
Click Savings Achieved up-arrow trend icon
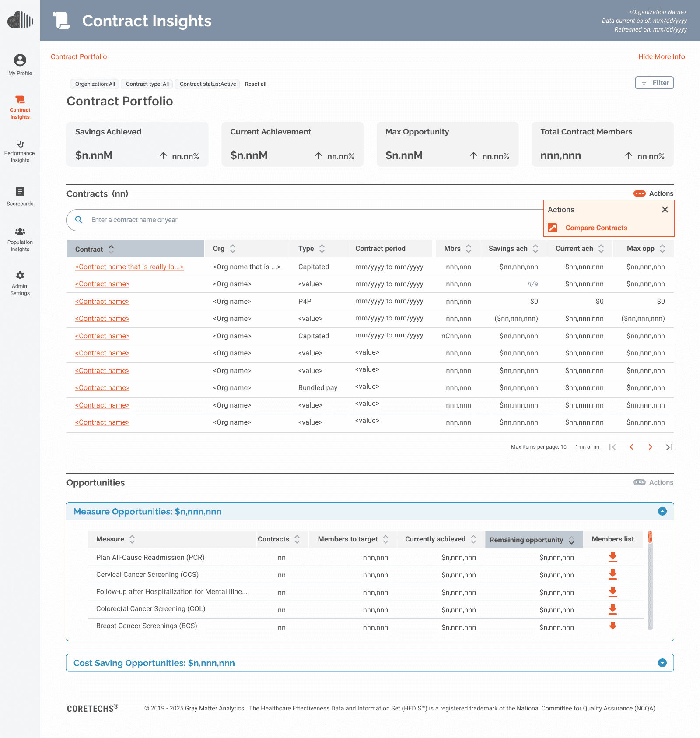[x=163, y=156]
